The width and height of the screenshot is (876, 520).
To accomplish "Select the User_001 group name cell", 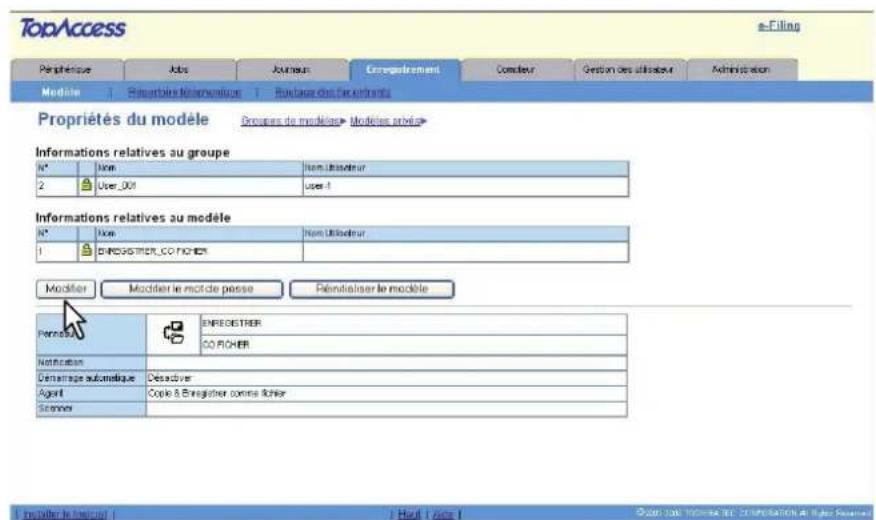I will click(199, 186).
